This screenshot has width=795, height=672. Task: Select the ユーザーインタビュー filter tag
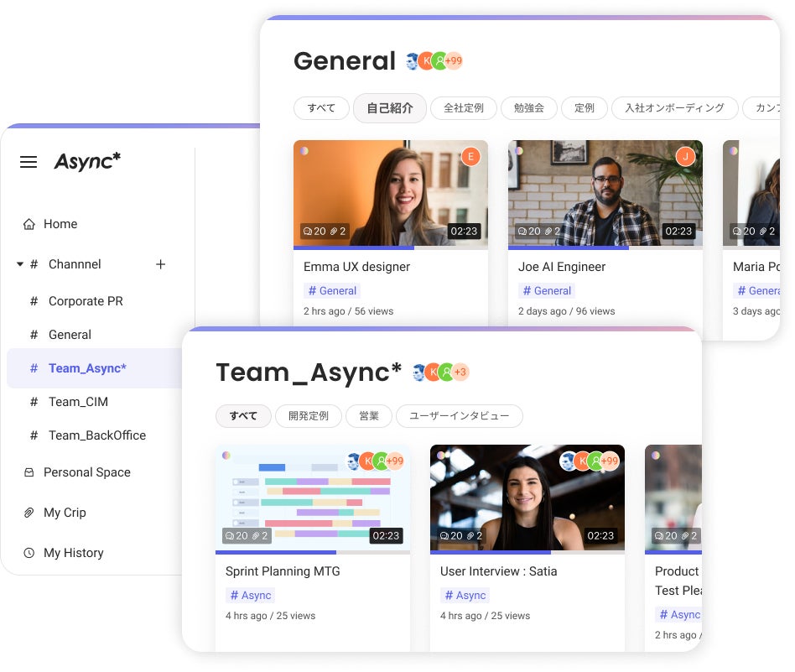point(459,416)
